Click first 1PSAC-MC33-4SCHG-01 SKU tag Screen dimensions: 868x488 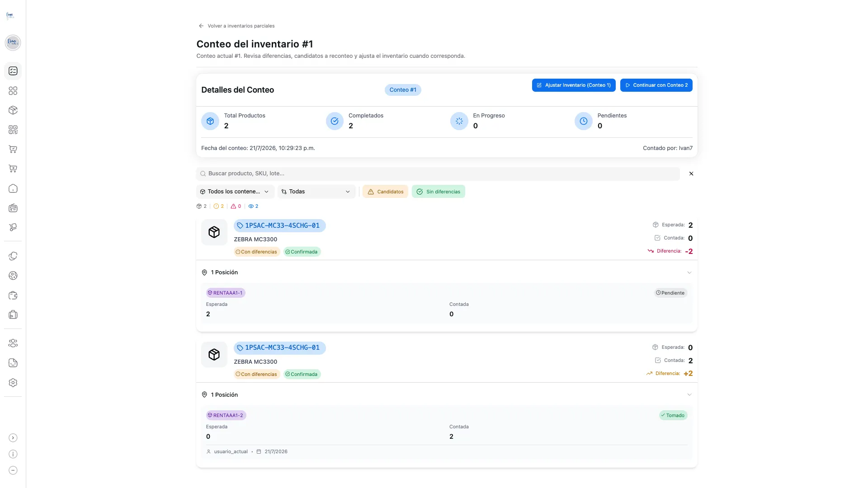point(280,225)
